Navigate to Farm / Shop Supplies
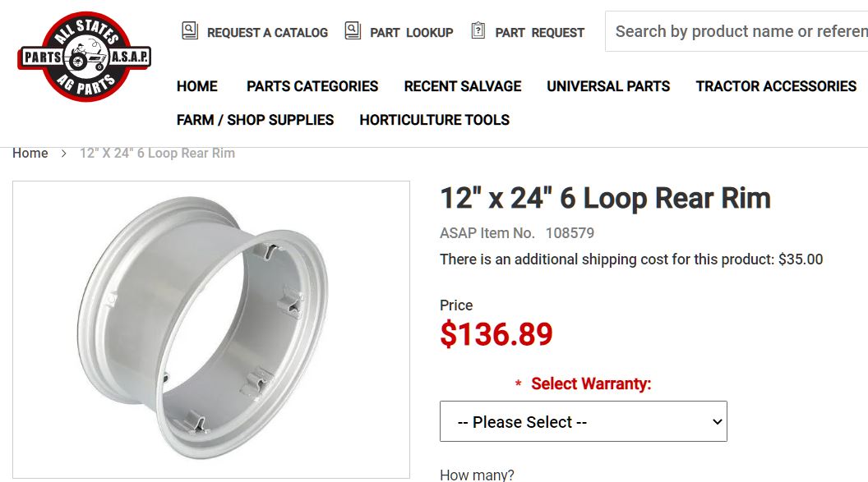The image size is (868, 482). (255, 120)
